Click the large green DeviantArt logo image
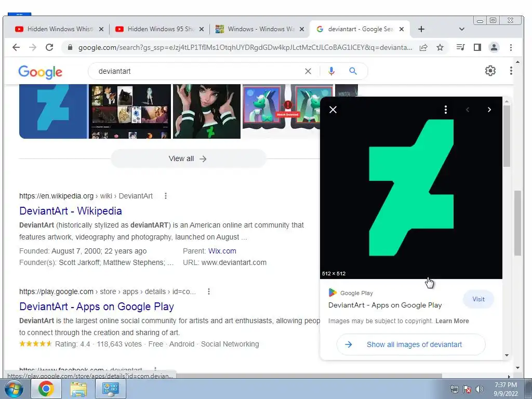 coord(411,188)
